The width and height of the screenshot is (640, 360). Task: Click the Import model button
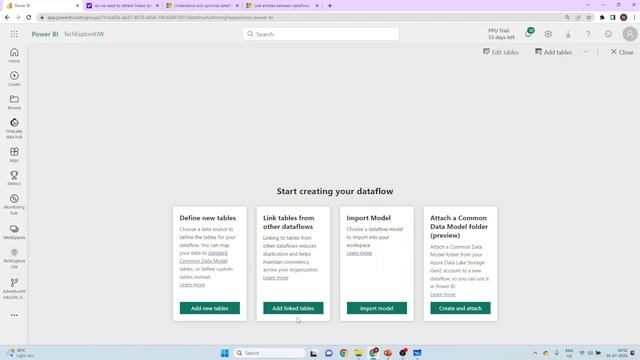(377, 308)
